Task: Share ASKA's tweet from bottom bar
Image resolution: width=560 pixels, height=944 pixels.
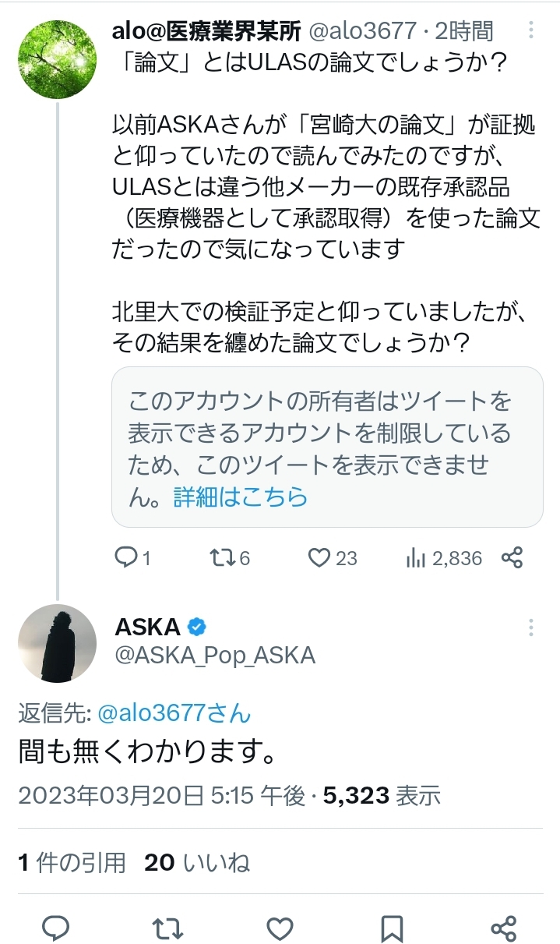Action: coord(504,928)
